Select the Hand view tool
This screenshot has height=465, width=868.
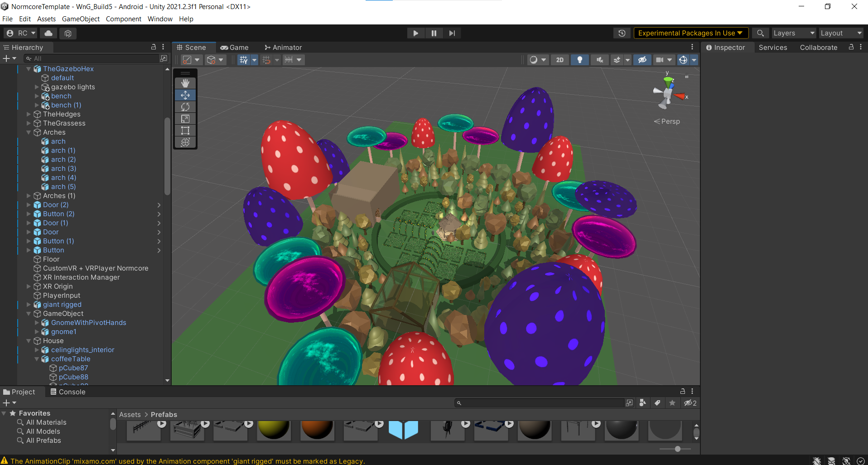(185, 83)
